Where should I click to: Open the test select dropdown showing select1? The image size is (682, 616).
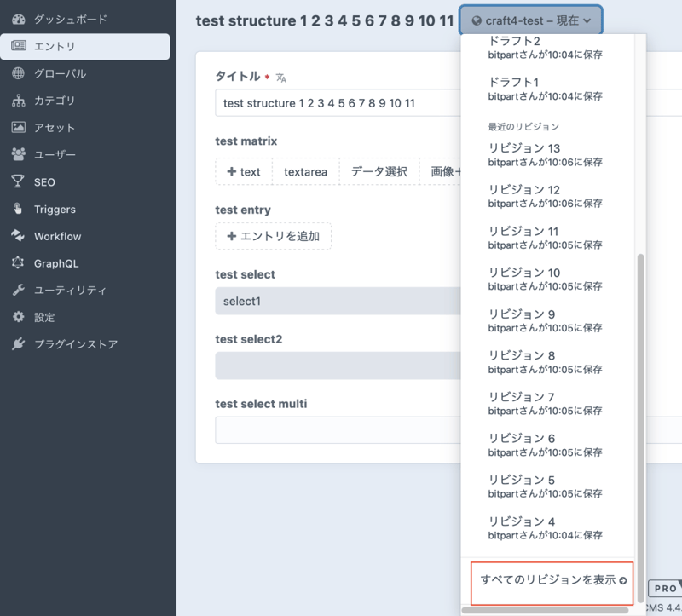[x=337, y=301]
